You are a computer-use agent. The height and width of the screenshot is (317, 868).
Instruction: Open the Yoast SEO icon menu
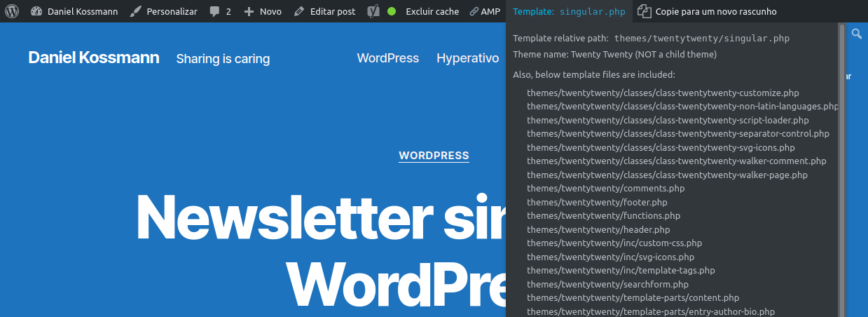[x=375, y=11]
